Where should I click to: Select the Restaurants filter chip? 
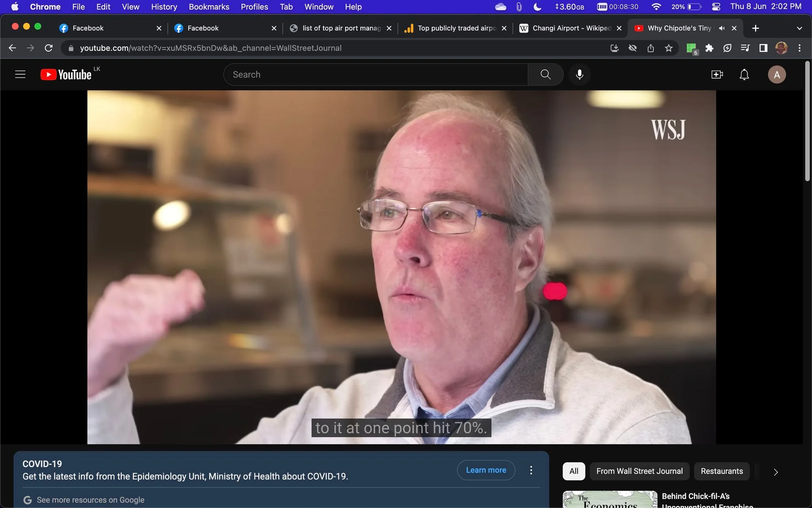722,471
